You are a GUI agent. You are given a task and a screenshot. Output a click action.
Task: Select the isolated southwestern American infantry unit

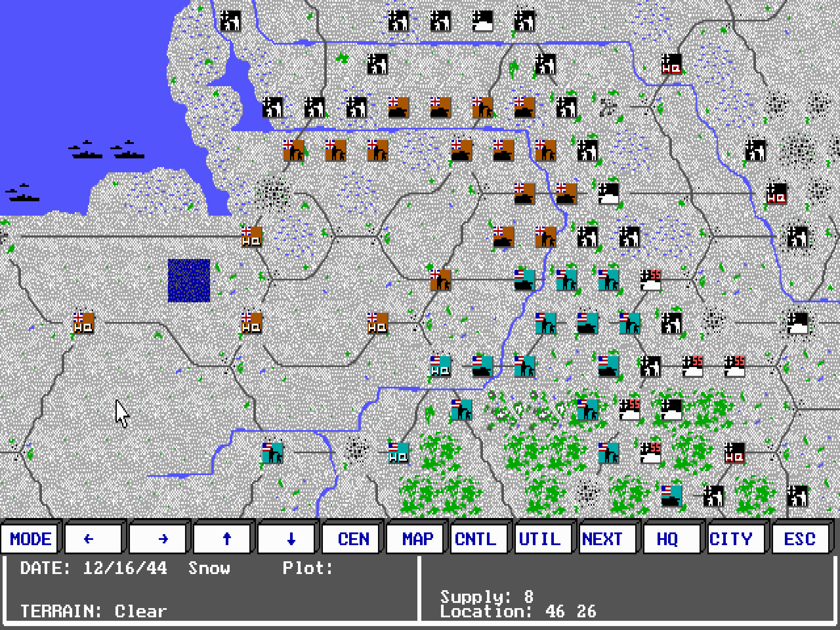point(273,453)
